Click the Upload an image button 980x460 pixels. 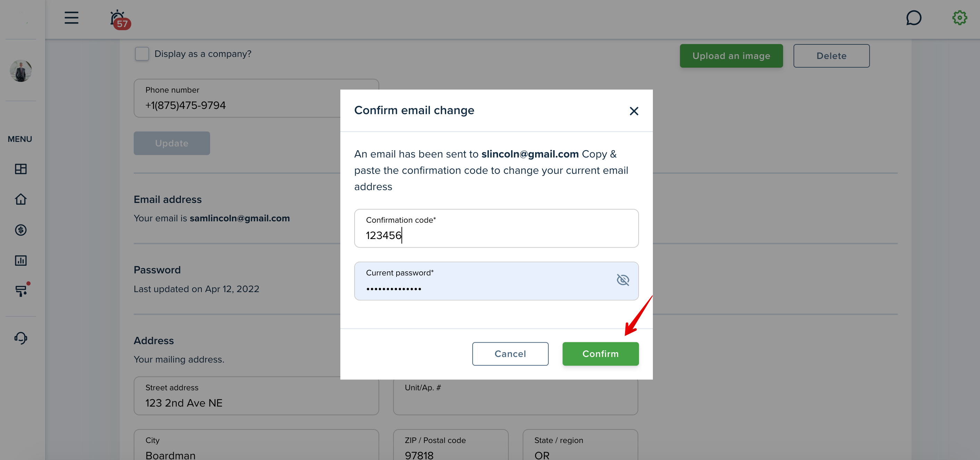(x=731, y=56)
